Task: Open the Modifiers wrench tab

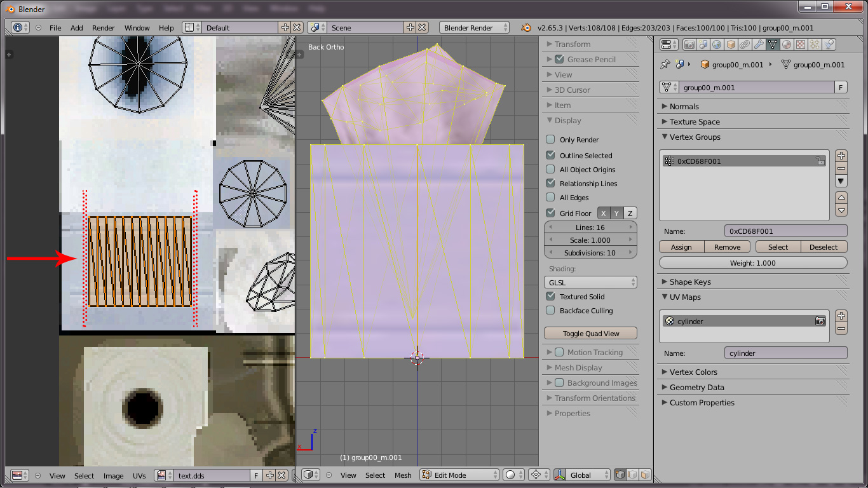Action: pos(759,44)
